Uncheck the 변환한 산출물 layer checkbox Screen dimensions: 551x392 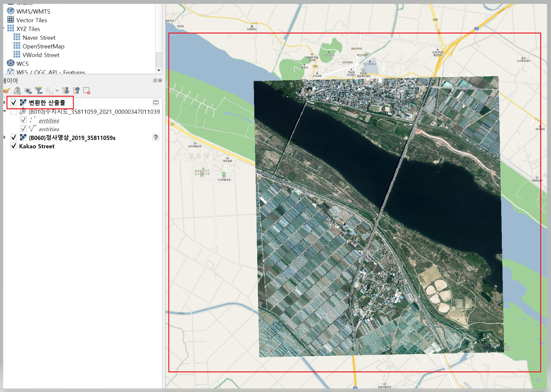click(14, 103)
